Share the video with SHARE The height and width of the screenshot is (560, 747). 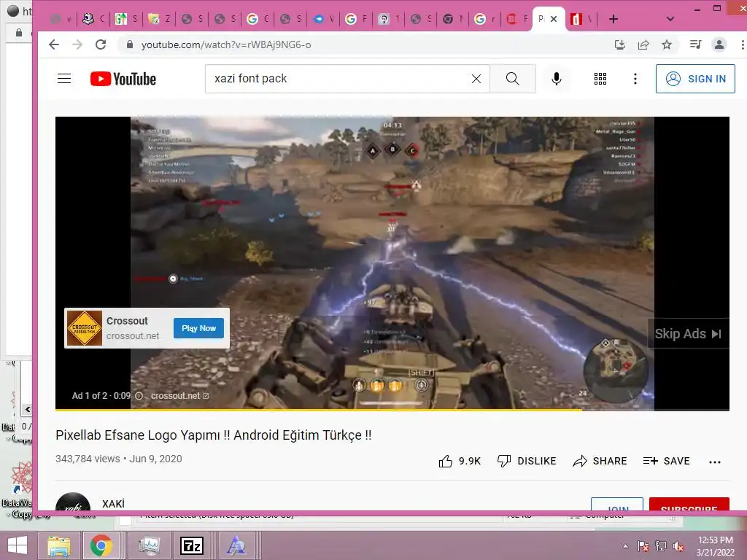[600, 461]
